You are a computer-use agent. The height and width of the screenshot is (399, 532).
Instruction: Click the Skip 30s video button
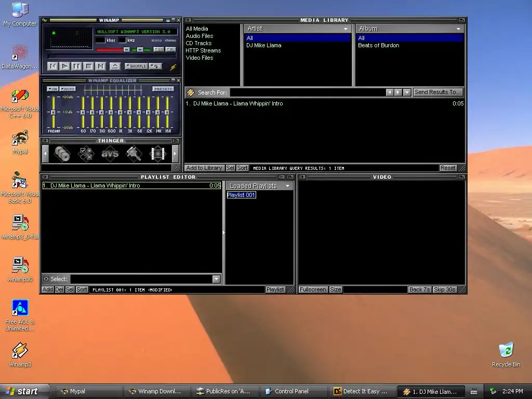coord(445,289)
